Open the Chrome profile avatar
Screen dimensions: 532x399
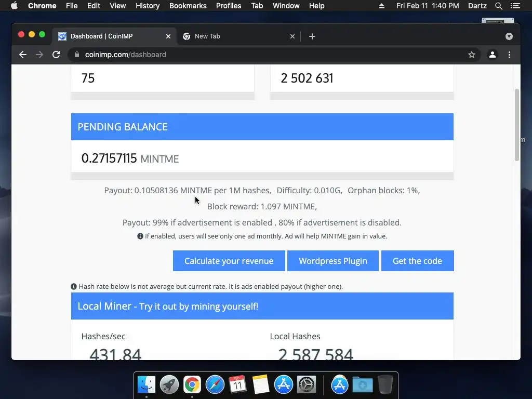coord(493,55)
